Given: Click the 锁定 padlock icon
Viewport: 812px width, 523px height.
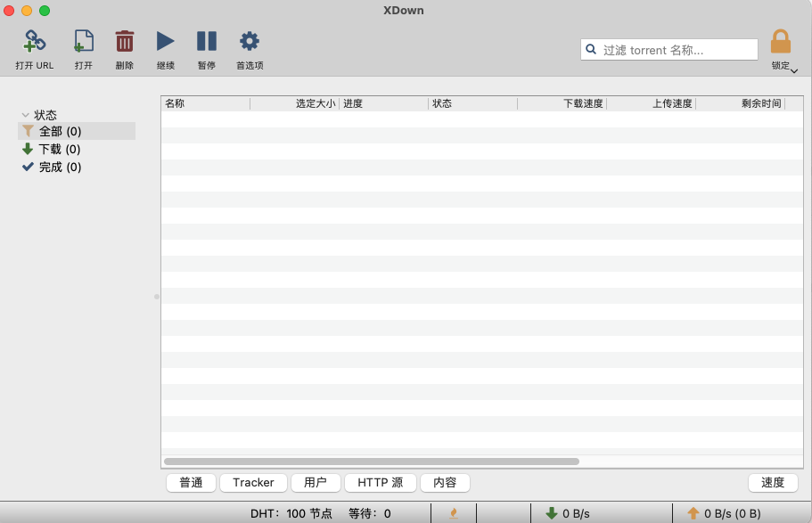Looking at the screenshot, I should pyautogui.click(x=781, y=41).
